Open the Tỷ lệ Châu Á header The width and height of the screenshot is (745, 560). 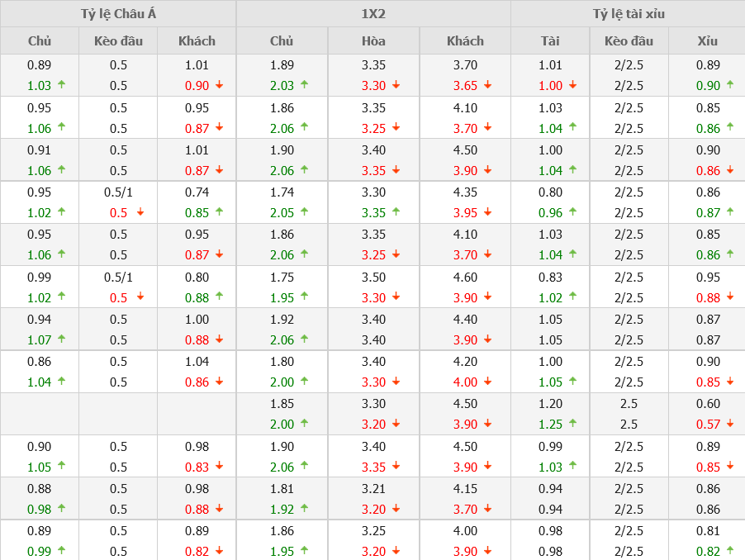click(118, 14)
